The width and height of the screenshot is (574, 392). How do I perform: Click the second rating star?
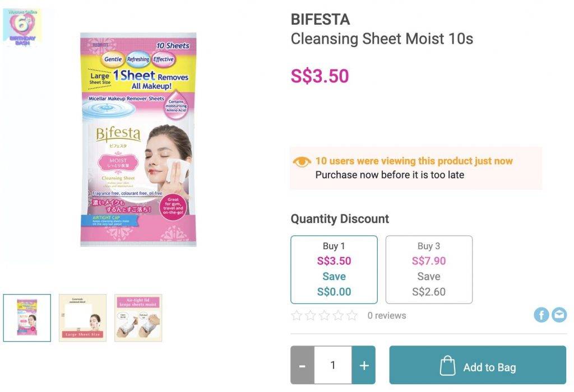[x=311, y=316]
